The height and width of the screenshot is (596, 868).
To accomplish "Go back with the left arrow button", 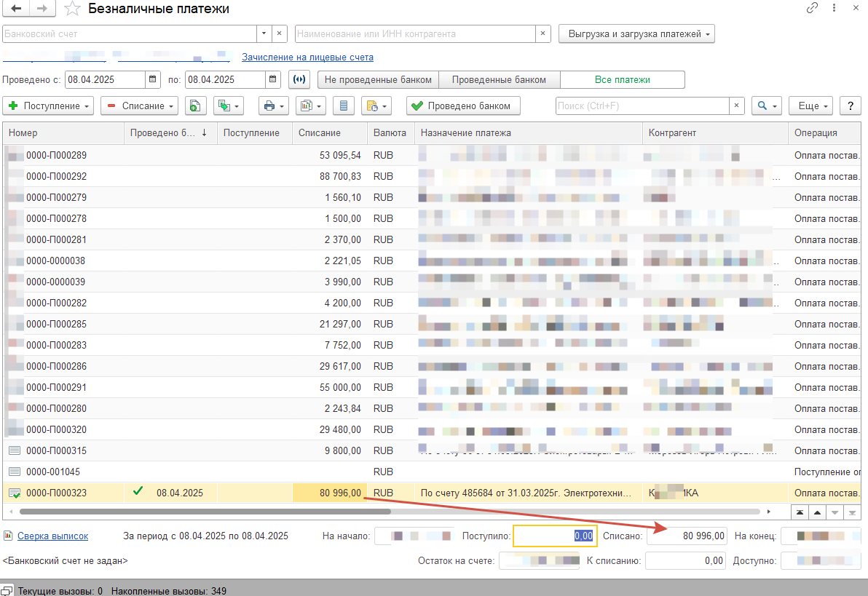I will (16, 8).
